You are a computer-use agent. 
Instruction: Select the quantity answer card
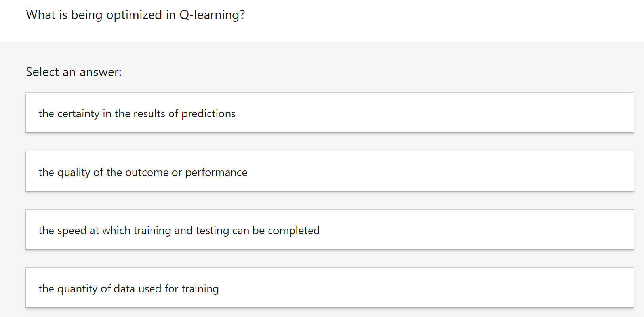tap(330, 288)
